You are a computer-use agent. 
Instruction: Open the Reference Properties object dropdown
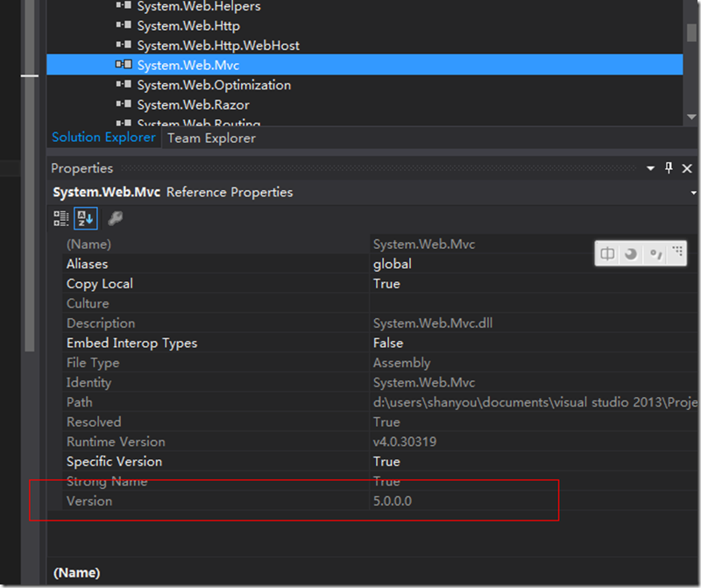[693, 192]
